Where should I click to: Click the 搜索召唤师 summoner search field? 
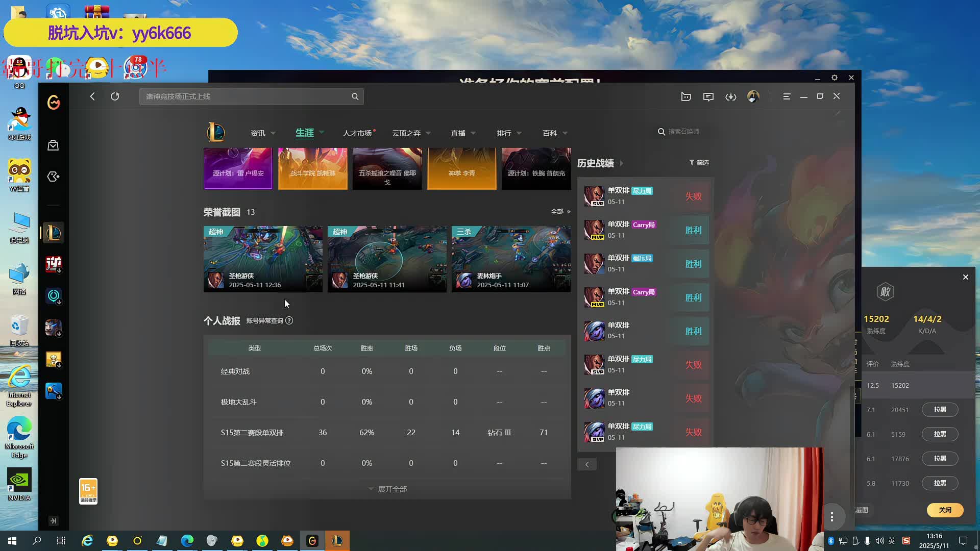tap(684, 132)
